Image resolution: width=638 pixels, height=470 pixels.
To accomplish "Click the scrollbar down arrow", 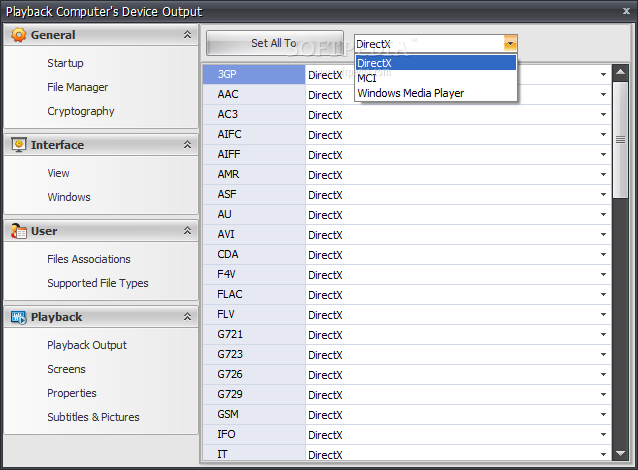I will [x=621, y=453].
